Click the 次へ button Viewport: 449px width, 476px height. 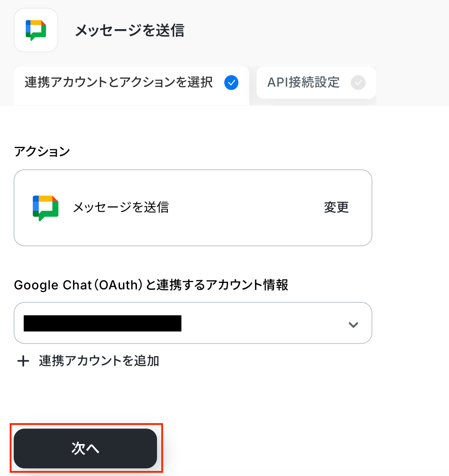tap(85, 448)
